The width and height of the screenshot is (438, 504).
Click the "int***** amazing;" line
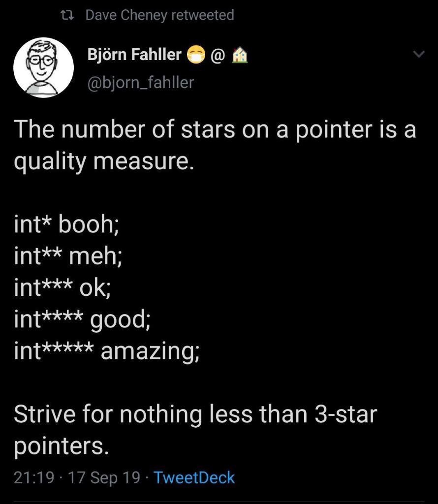coord(107,350)
